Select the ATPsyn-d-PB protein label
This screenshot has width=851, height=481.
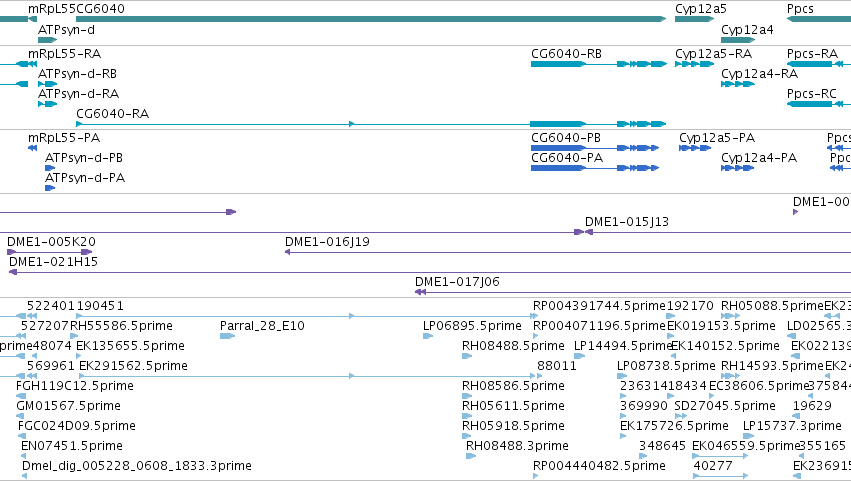[x=84, y=158]
